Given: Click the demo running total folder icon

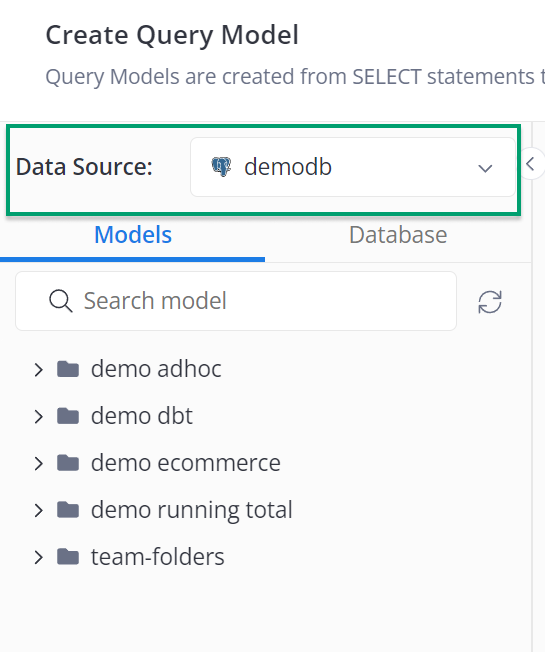Looking at the screenshot, I should pyautogui.click(x=68, y=510).
